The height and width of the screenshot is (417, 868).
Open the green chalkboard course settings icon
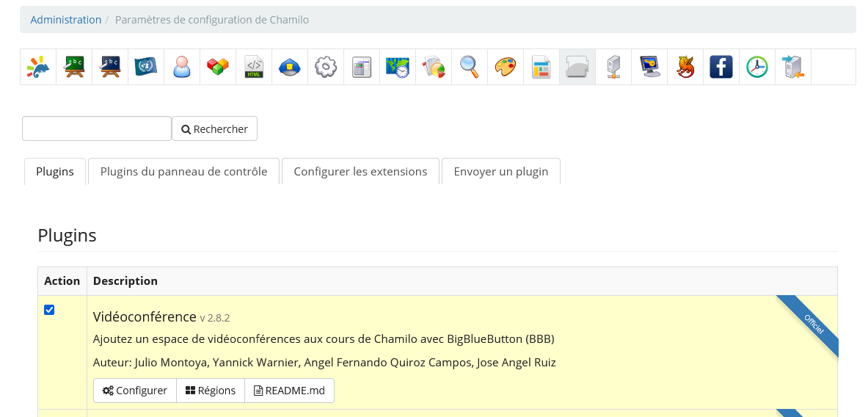[74, 67]
